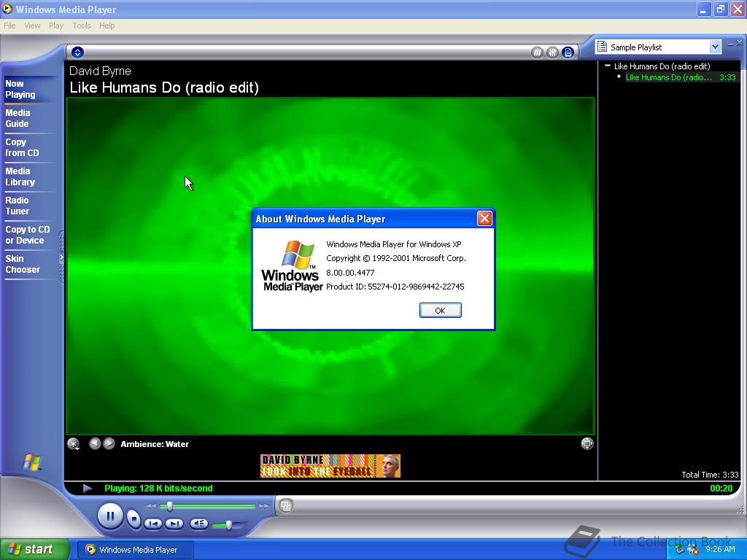Collapse the Like Humans Do album node
The width and height of the screenshot is (747, 560).
click(x=608, y=66)
